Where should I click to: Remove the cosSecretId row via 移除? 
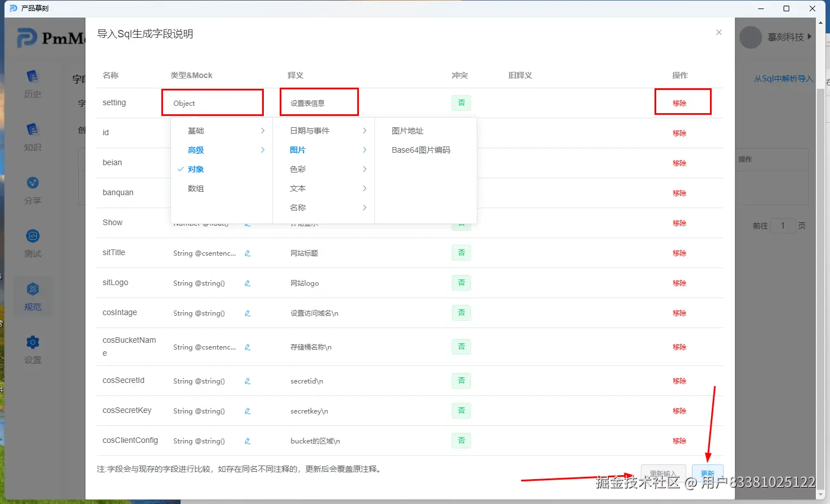(x=679, y=381)
